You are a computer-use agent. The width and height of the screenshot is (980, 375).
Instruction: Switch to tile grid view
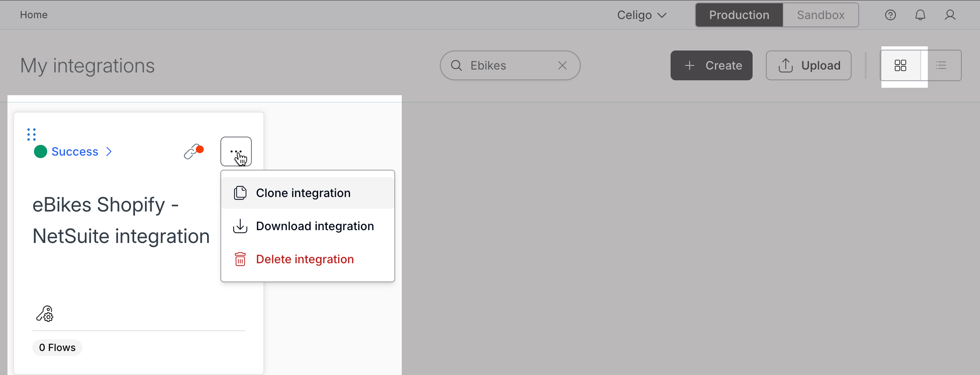[900, 65]
